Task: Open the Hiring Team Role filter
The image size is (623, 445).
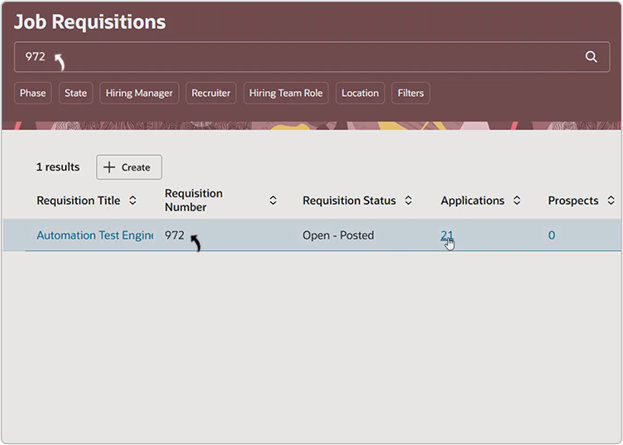Action: [x=285, y=93]
